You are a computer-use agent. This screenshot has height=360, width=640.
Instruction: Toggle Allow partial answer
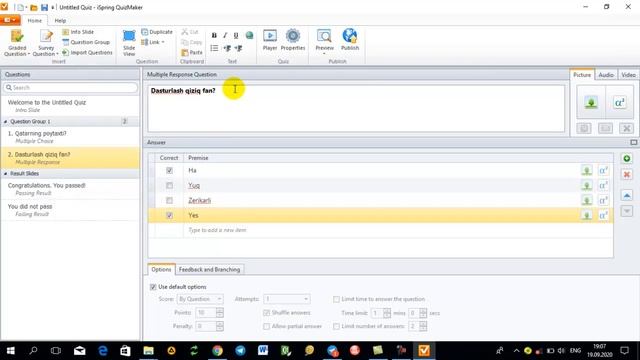click(267, 326)
